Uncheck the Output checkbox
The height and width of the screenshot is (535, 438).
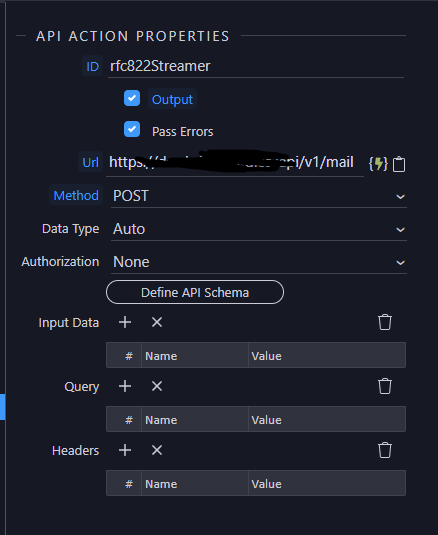(132, 98)
